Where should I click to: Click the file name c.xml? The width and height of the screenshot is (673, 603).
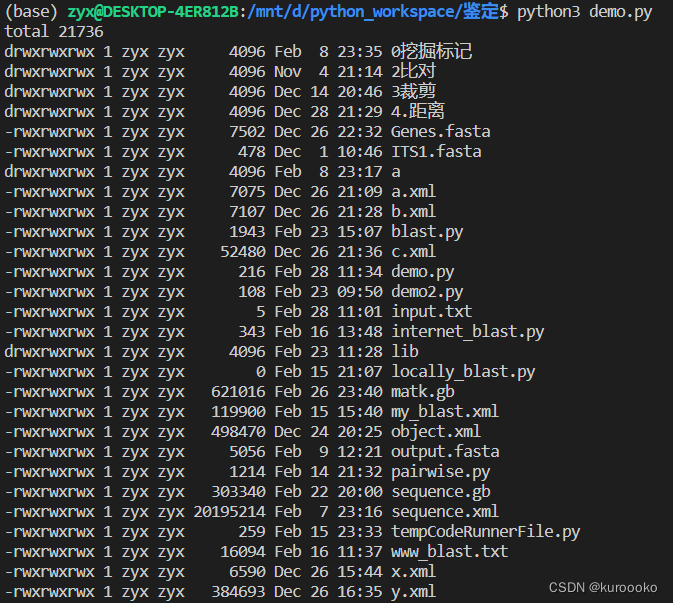click(x=413, y=252)
